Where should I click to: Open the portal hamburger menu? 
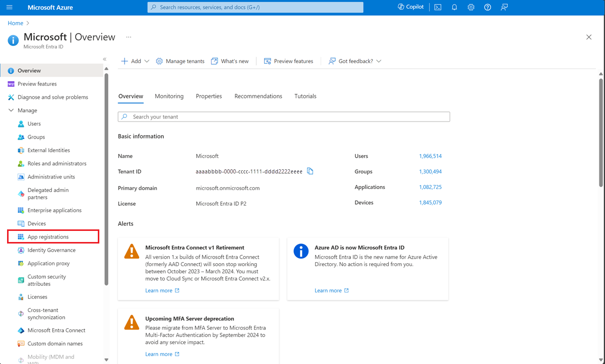pyautogui.click(x=9, y=7)
